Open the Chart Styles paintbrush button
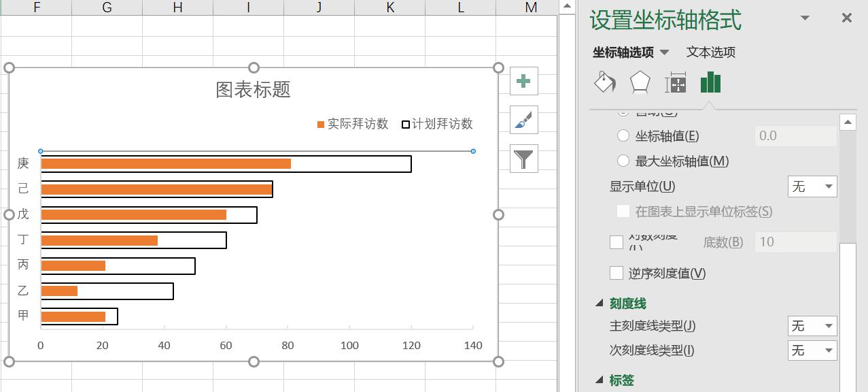 (x=523, y=120)
